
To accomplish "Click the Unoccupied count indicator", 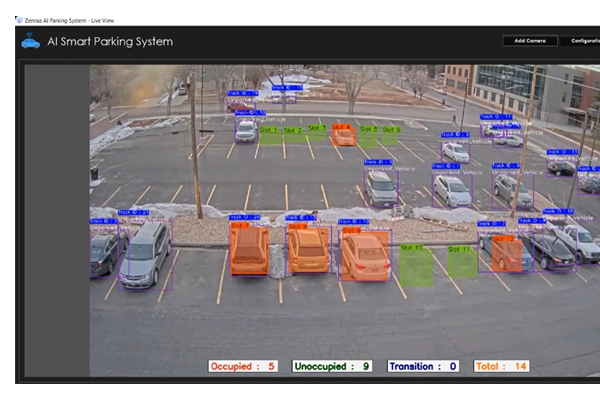I will (x=333, y=366).
